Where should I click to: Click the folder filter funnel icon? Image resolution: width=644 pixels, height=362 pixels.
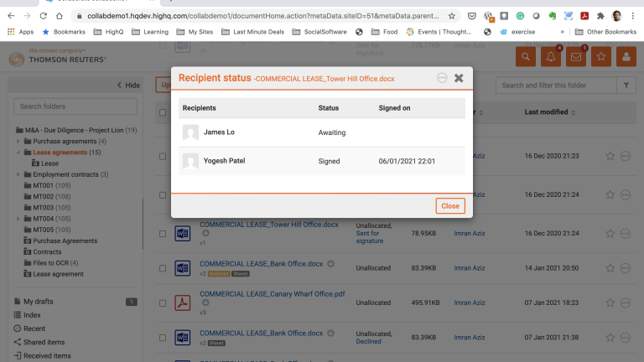(626, 85)
